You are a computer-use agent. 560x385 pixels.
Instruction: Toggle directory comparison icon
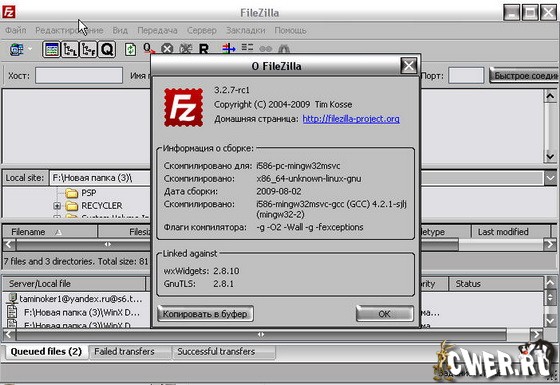pos(247,48)
